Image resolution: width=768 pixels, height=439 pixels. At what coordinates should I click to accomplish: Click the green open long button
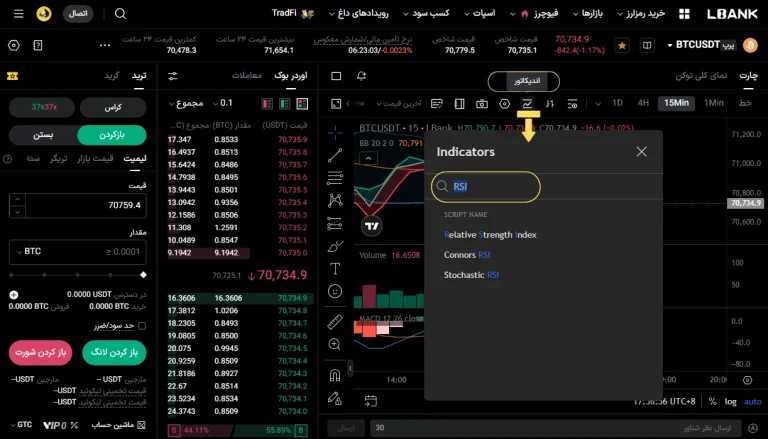coord(114,353)
